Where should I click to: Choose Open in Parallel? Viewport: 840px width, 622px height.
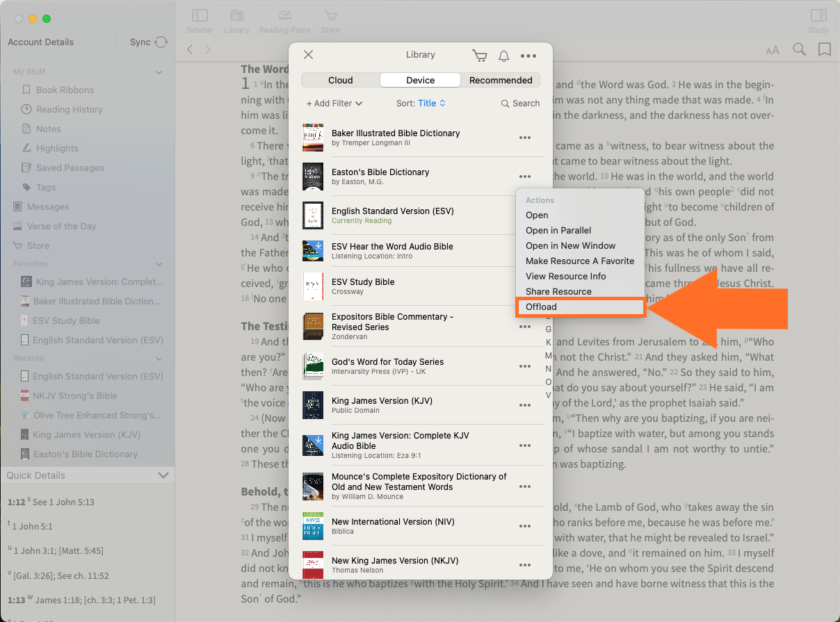(x=580, y=231)
